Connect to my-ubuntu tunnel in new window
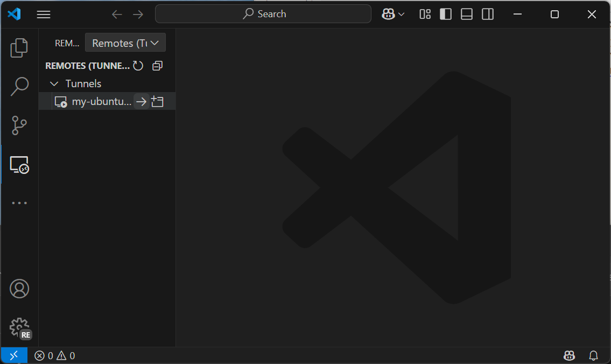 click(x=157, y=102)
